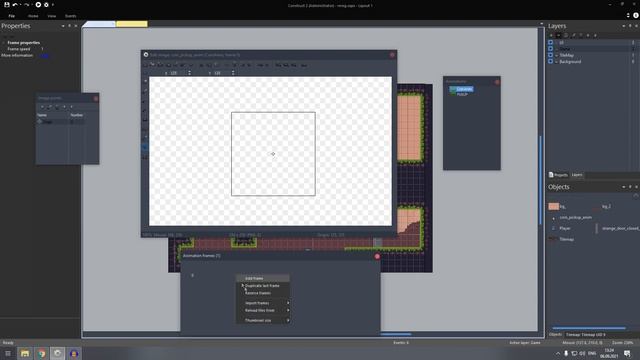
Task: Choose Reverse frames from the context menu
Action: (x=263, y=293)
